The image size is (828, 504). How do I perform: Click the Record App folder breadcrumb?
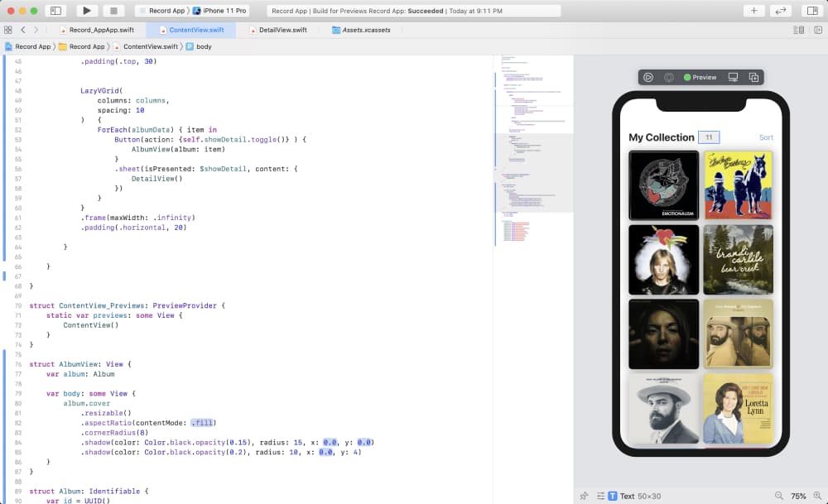click(x=81, y=46)
